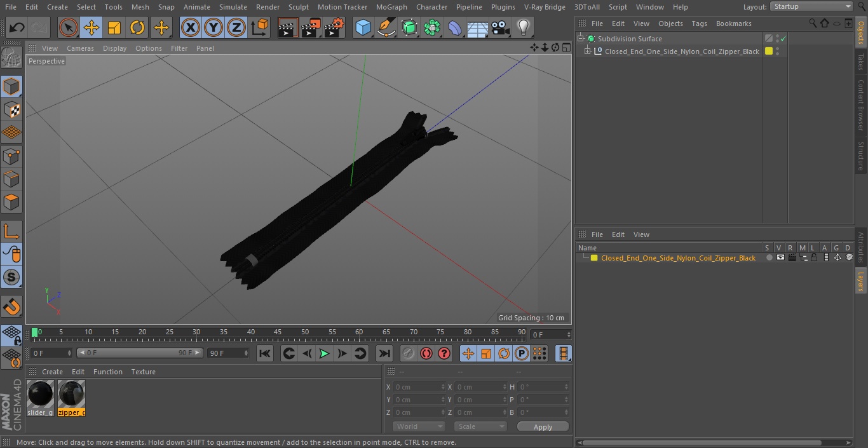
Task: Add a Floor environment object
Action: tap(478, 27)
